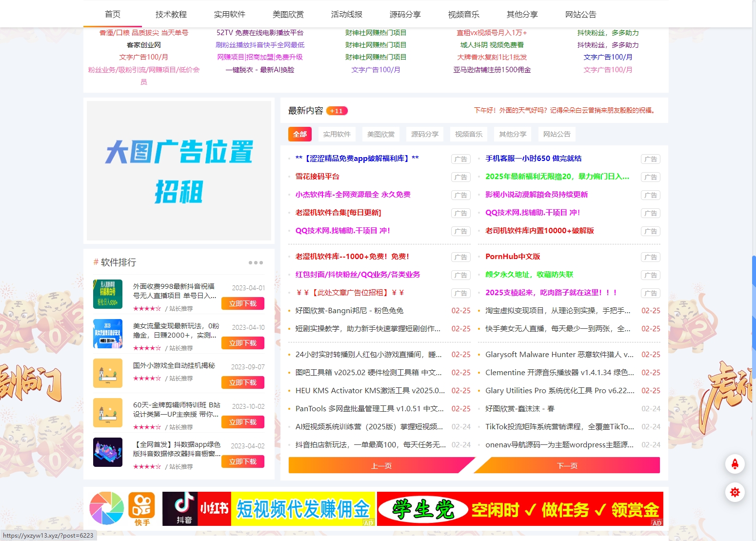Click the +11 new content badge
The image size is (756, 541).
click(x=337, y=111)
